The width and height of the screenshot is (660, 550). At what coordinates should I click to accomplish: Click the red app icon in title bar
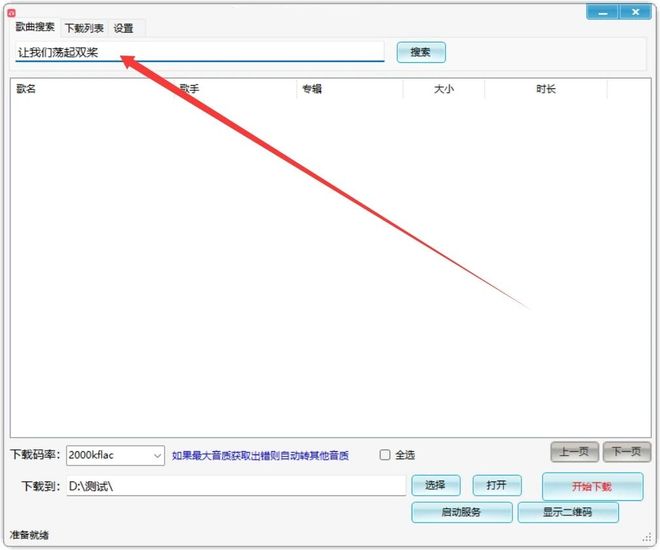(11, 13)
